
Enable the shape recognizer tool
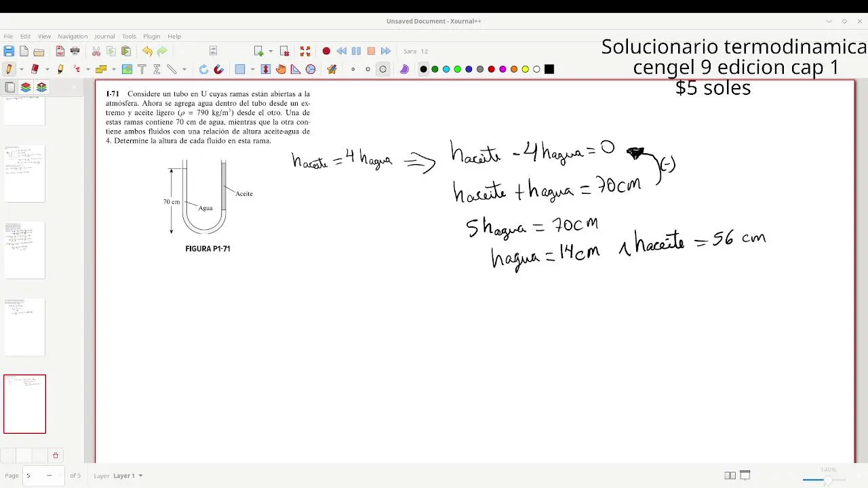coord(76,69)
